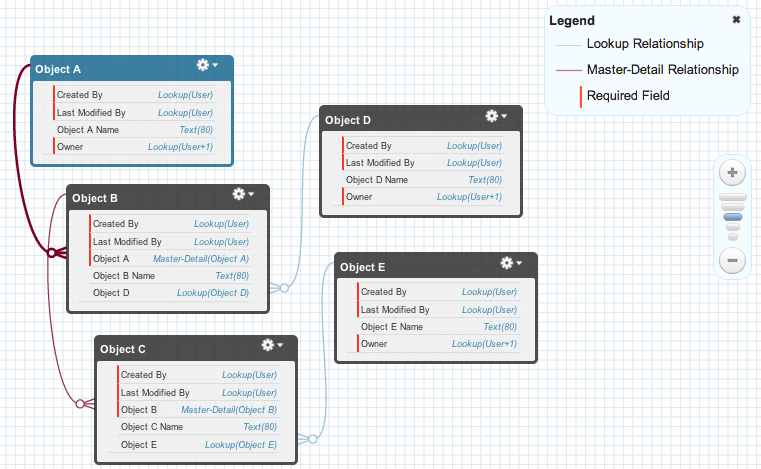This screenshot has height=469, width=761.
Task: Select the Object E Name field row
Action: pyautogui.click(x=438, y=327)
